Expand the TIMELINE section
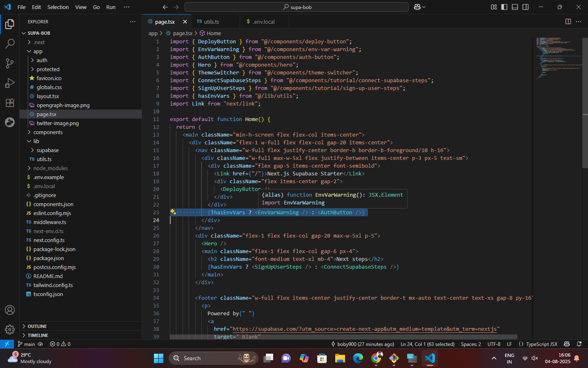Screen dimensions: 588x368 pyautogui.click(x=81, y=335)
